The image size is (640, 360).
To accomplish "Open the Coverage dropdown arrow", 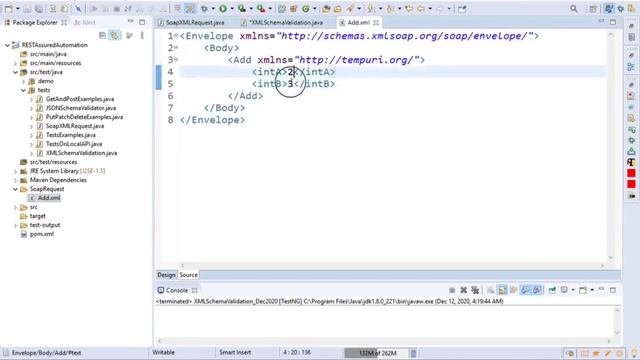I will point(251,9).
